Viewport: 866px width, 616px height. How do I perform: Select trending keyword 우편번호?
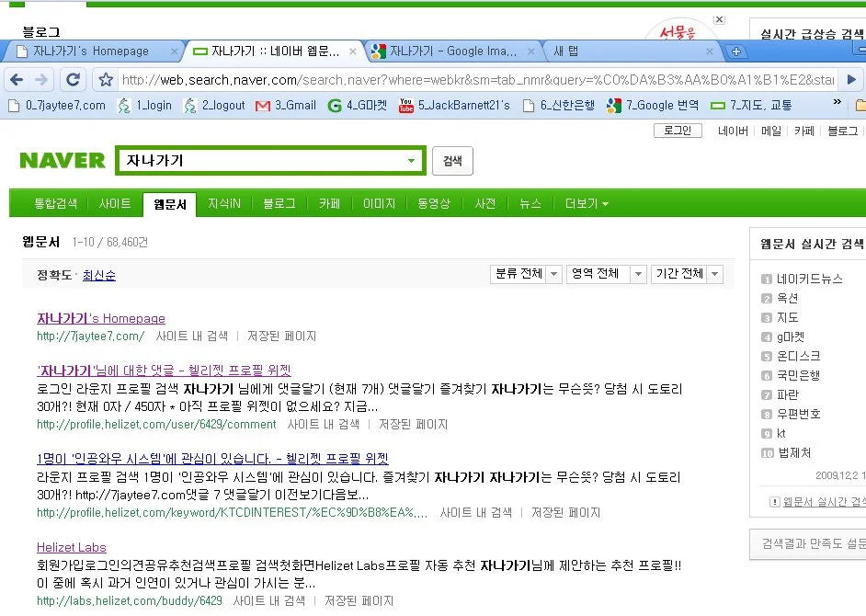pos(798,415)
